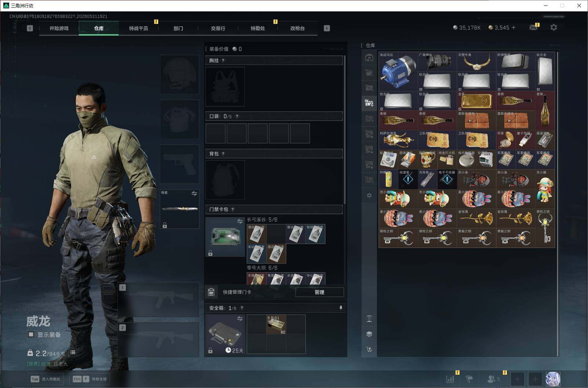Open warehouse sidebar settings gear
Screen dimensions: 588x388
pos(369,195)
